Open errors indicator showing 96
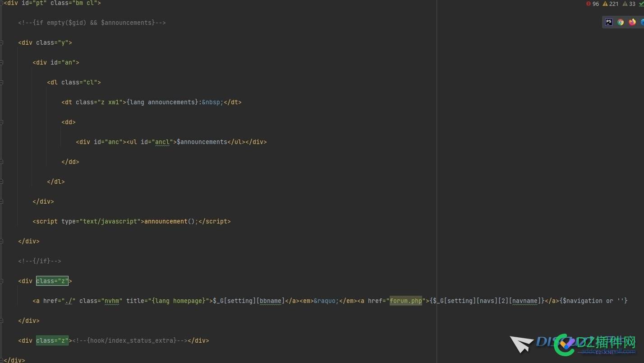The width and height of the screenshot is (644, 363). click(593, 4)
